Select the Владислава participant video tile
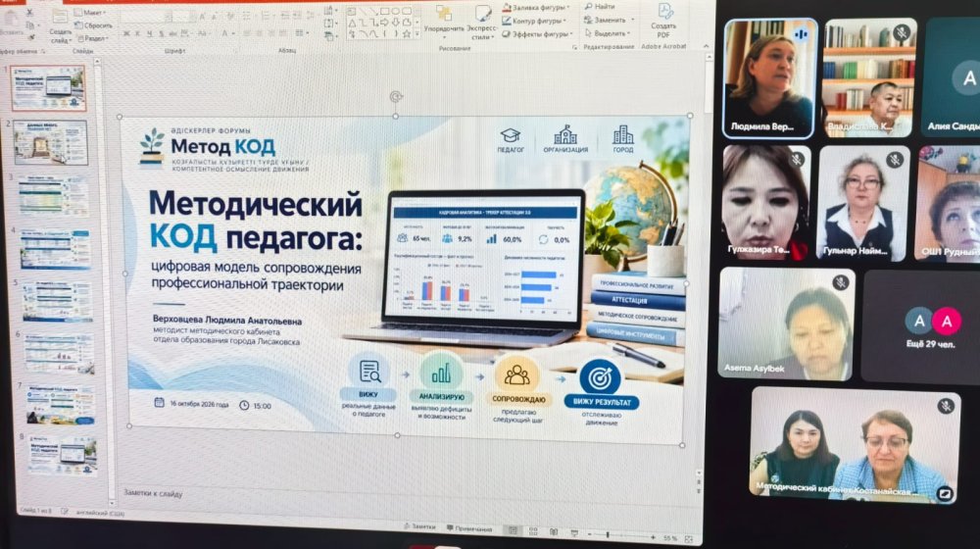 [x=870, y=77]
